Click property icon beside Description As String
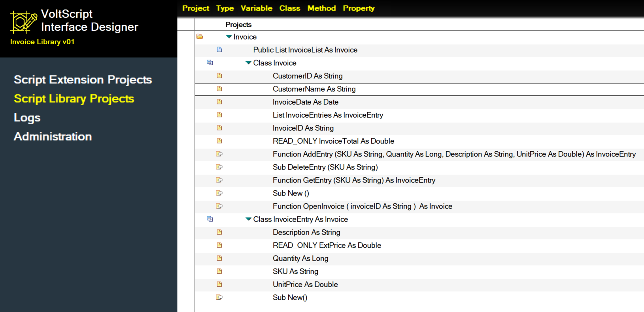The height and width of the screenshot is (312, 644). [219, 232]
